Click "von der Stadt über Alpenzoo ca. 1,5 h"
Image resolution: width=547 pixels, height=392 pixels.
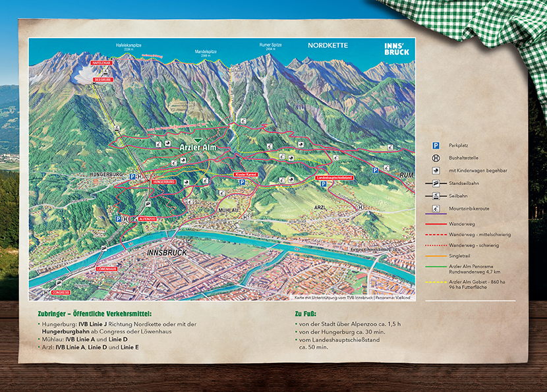pos(348,324)
